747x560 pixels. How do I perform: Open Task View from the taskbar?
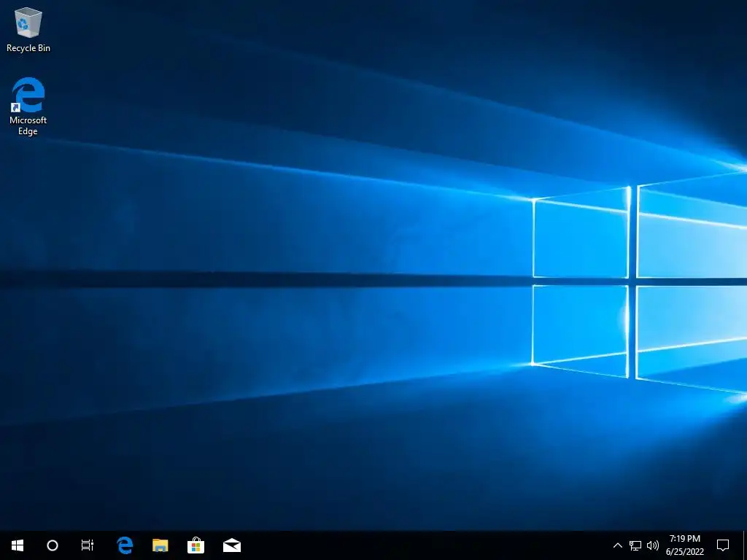(x=88, y=545)
